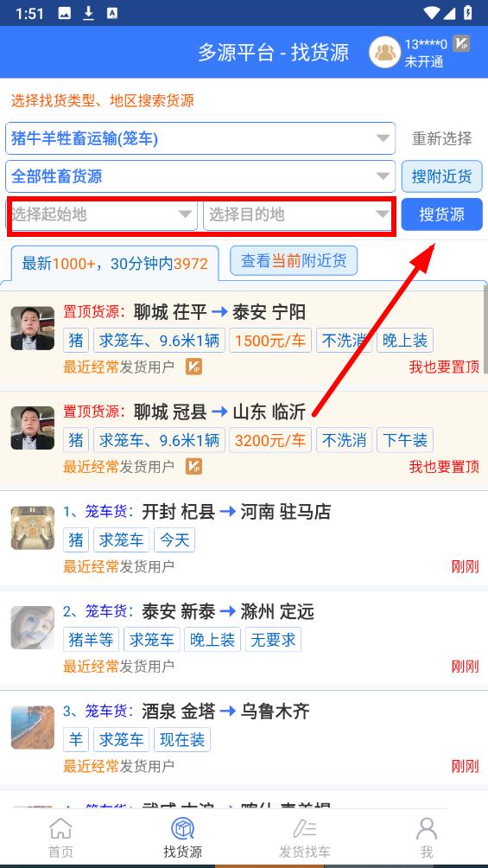
Task: Tap VIP badge on 聊城 冠县 listing
Action: click(x=193, y=466)
